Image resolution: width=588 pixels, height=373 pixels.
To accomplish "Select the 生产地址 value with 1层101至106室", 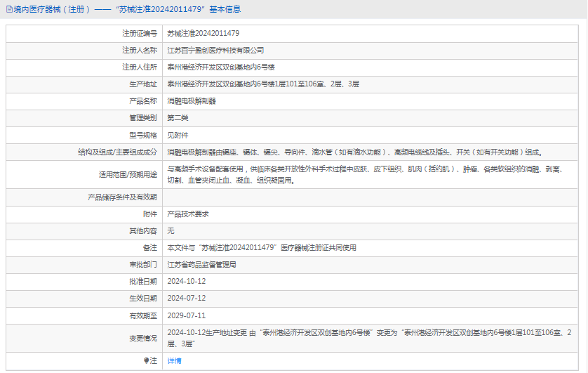I will [263, 84].
